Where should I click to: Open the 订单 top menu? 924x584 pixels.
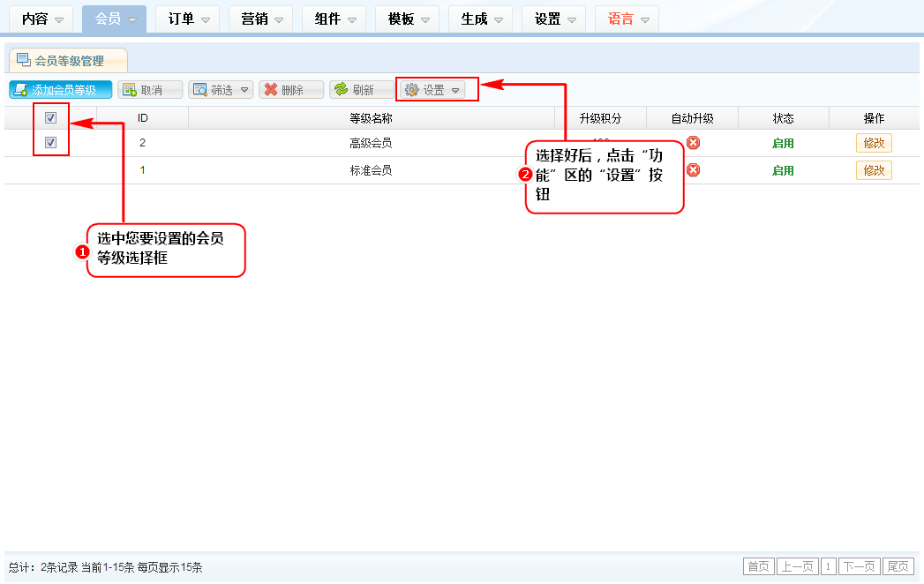[188, 19]
